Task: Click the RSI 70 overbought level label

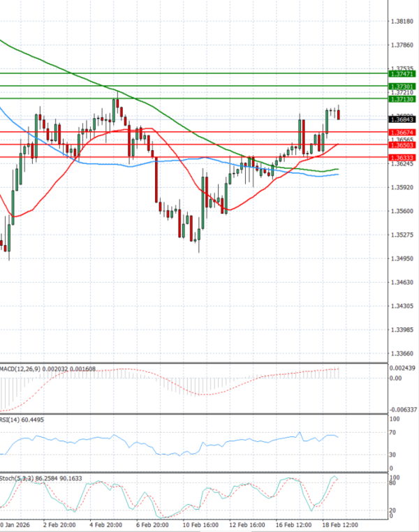Action: (x=394, y=433)
